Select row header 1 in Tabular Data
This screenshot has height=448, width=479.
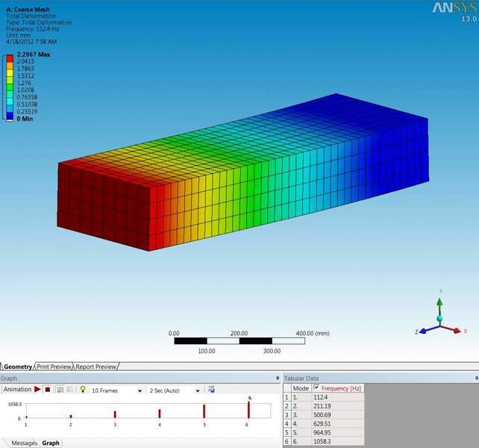[287, 397]
